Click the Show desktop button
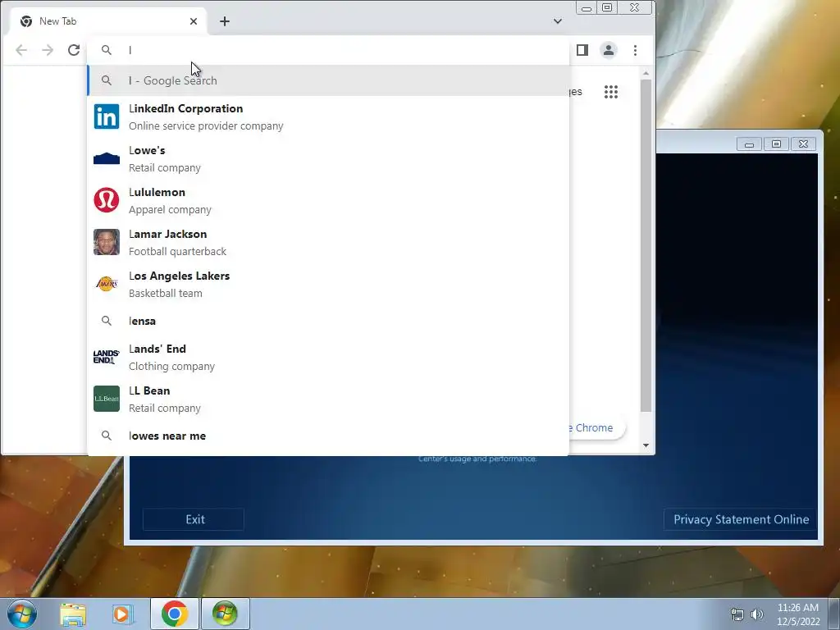The width and height of the screenshot is (840, 630). (834, 614)
